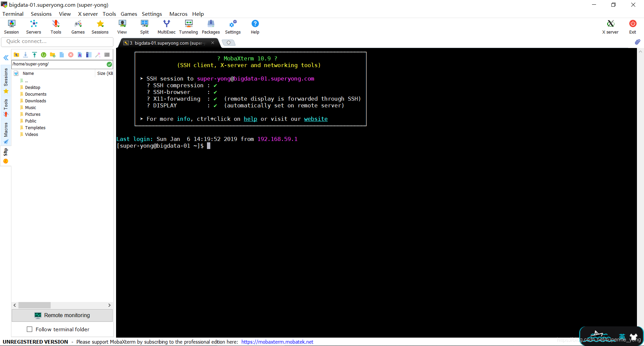The height and width of the screenshot is (346, 644).
Task: Switch to the Tools side tab
Action: pos(6,108)
